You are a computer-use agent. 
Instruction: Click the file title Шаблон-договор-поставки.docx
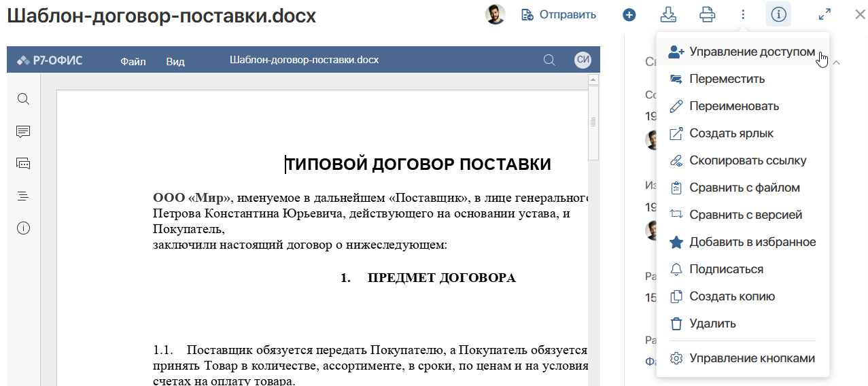[x=162, y=15]
